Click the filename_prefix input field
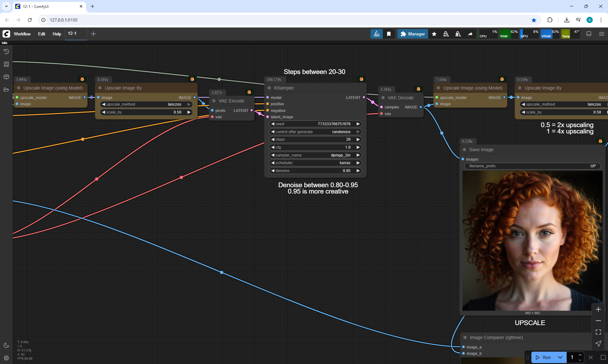608x364 pixels. point(532,166)
